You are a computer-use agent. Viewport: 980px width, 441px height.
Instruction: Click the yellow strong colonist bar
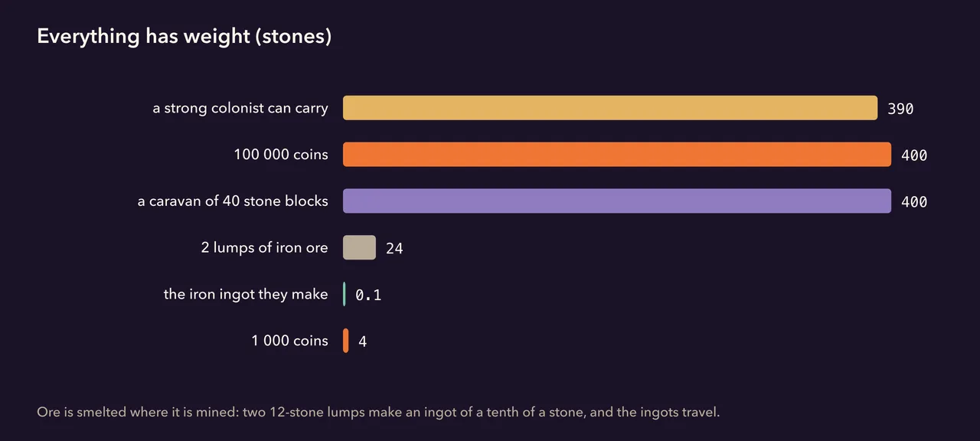click(610, 108)
